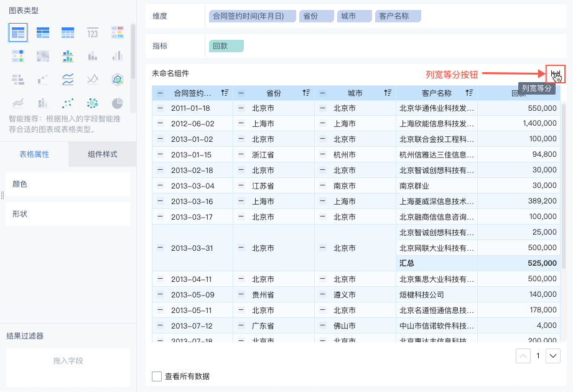
Task: Switch to the 组件样式 tab
Action: (x=102, y=154)
